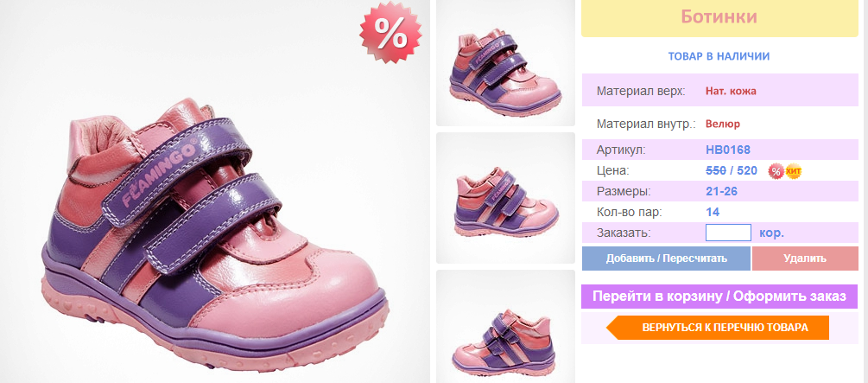Click the Нат. кожа material value
868x383 pixels.
[x=731, y=91]
